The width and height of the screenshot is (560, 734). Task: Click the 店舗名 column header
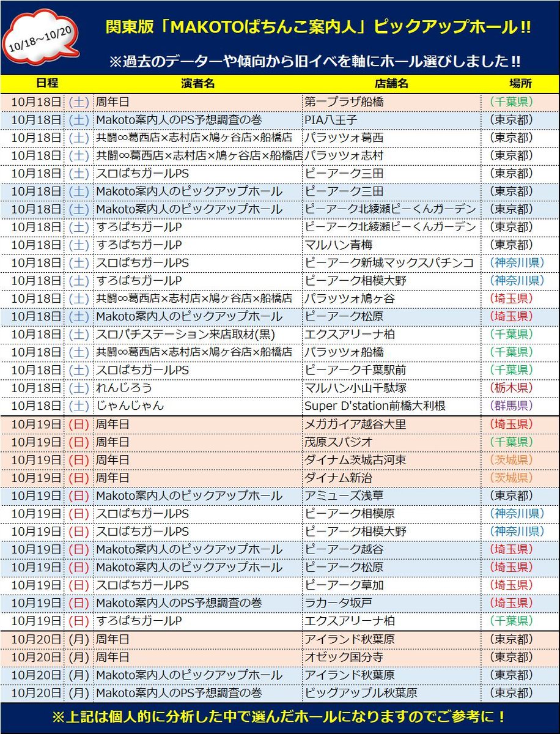click(391, 84)
